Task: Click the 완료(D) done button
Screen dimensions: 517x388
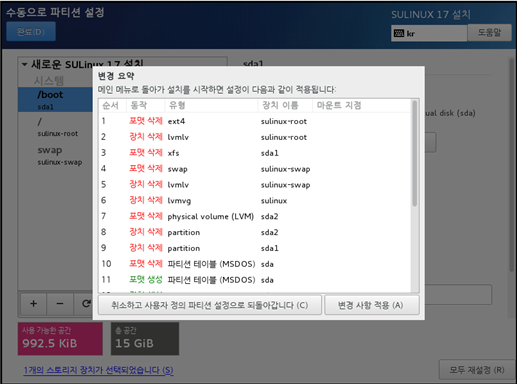Action: pyautogui.click(x=31, y=32)
